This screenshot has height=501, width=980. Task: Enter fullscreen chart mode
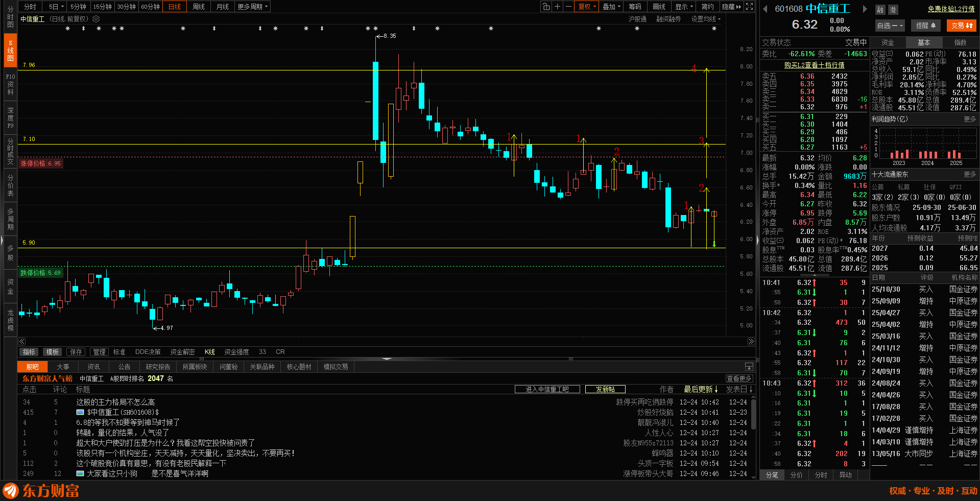pyautogui.click(x=749, y=7)
